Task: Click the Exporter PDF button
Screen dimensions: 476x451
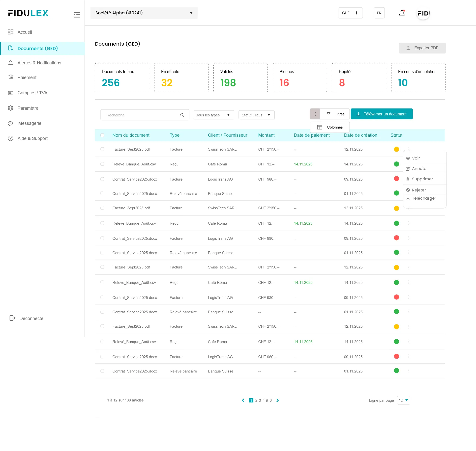Action: click(422, 48)
